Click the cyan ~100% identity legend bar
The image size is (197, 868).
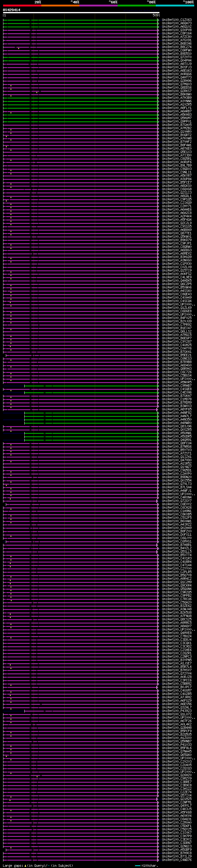pyautogui.click(x=175, y=6)
